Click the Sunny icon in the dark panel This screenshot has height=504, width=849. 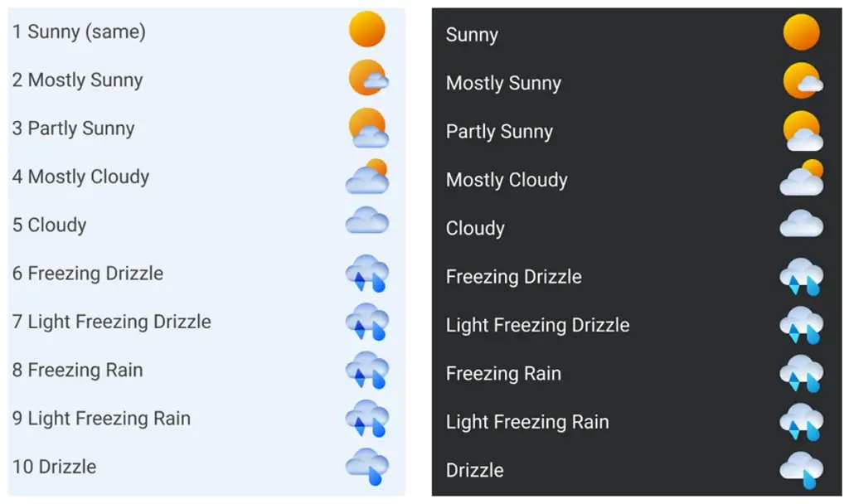(801, 33)
